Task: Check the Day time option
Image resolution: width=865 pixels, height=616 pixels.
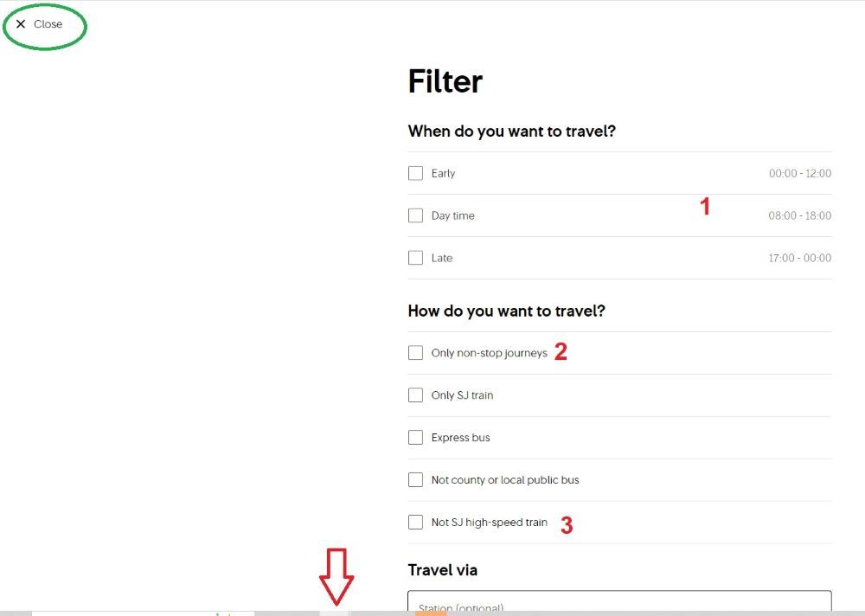Action: pos(415,215)
